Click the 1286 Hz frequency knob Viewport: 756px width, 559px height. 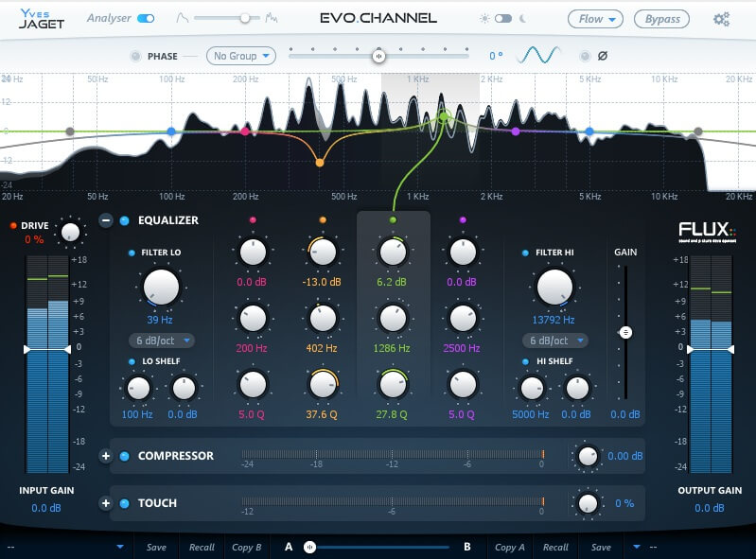point(393,318)
